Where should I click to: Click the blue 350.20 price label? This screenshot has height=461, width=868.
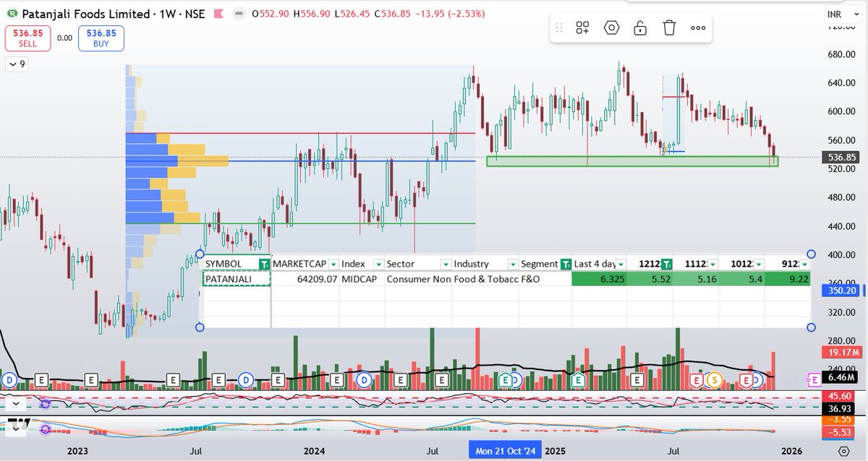coord(841,289)
